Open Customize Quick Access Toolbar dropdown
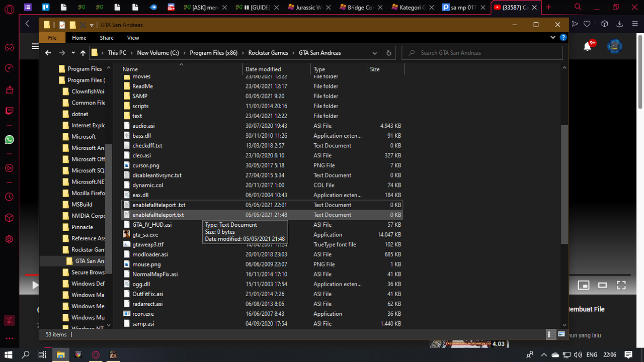 [92, 25]
